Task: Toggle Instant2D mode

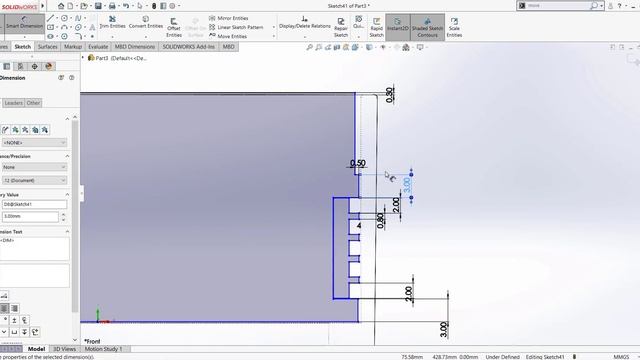Action: (x=398, y=27)
